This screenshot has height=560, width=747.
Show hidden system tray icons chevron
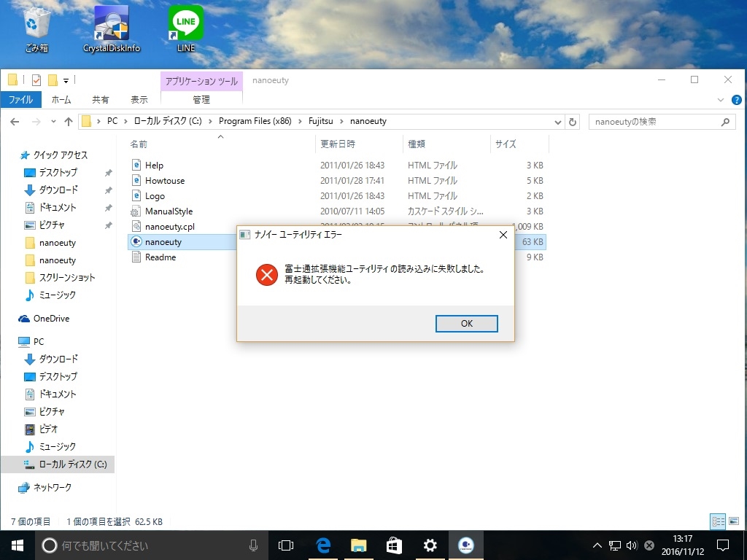coord(597,545)
